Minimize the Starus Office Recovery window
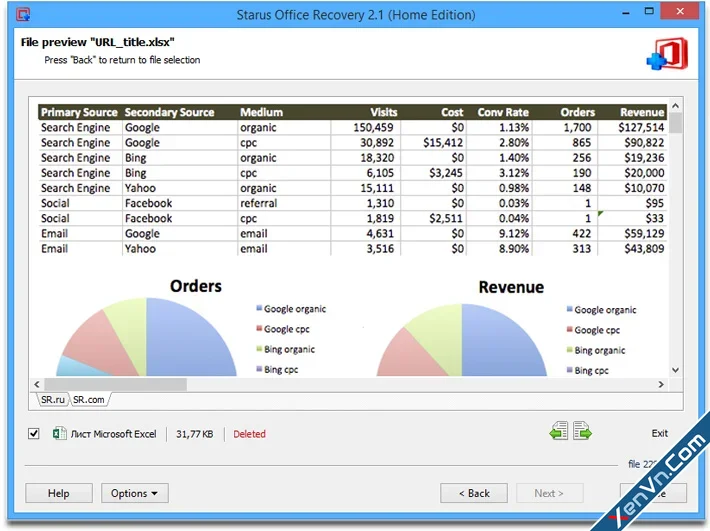This screenshot has width=710, height=531. tap(625, 13)
